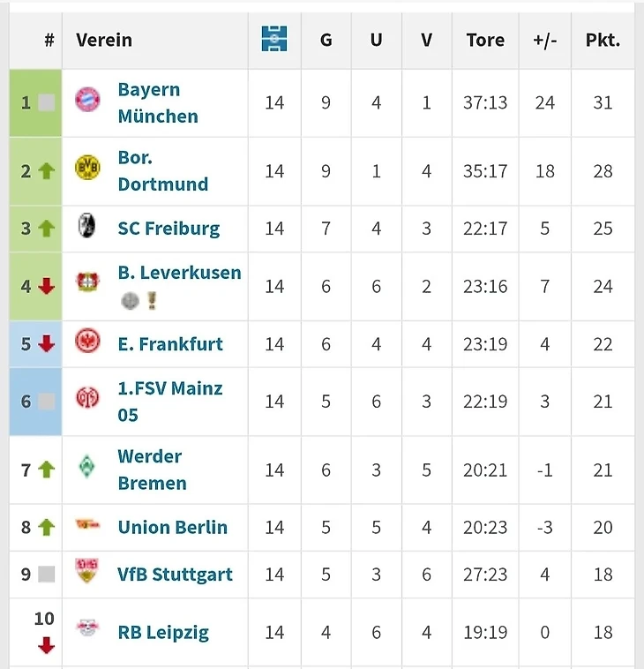This screenshot has height=669, width=644.
Task: Click the VfB Stuttgart club crest
Action: pyautogui.click(x=87, y=572)
